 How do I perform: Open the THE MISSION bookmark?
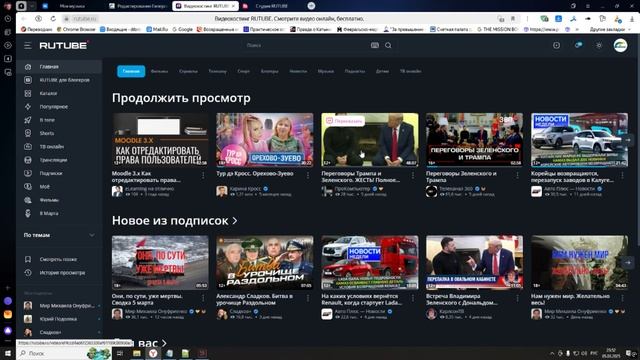(x=499, y=29)
